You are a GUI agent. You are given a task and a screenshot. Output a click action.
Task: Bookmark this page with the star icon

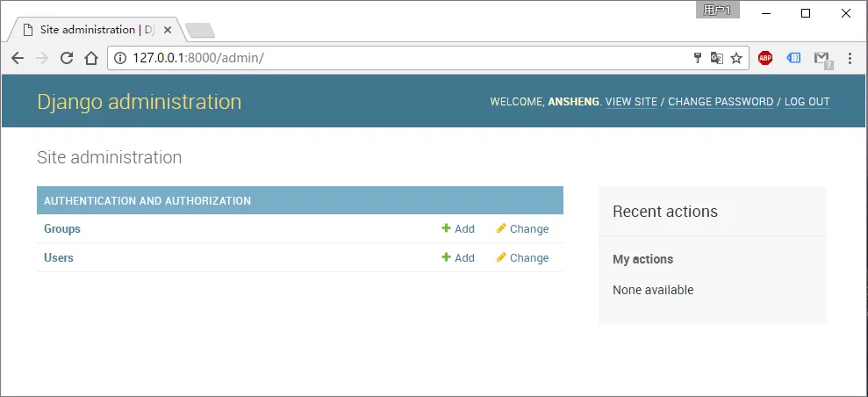(x=736, y=58)
